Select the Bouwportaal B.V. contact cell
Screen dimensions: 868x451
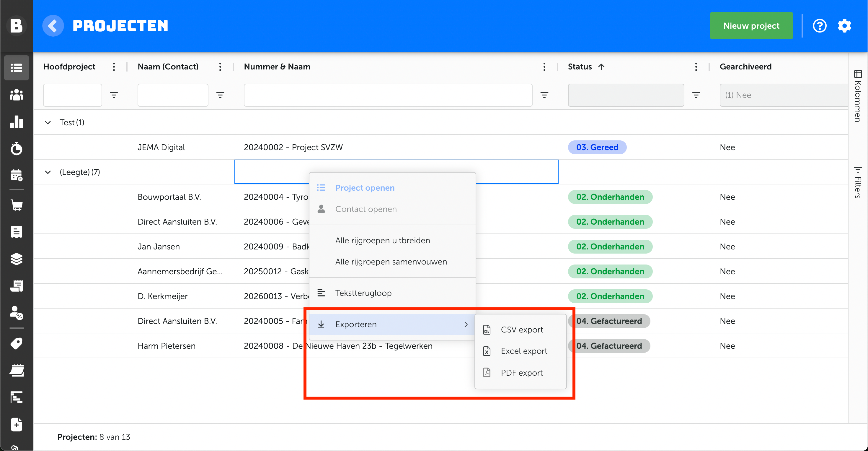[x=169, y=197]
